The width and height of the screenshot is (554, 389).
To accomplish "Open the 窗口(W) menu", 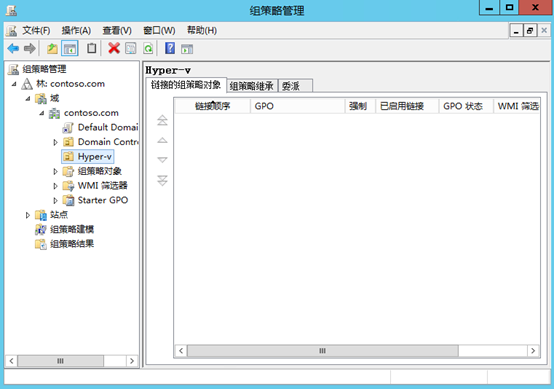I will click(x=159, y=31).
